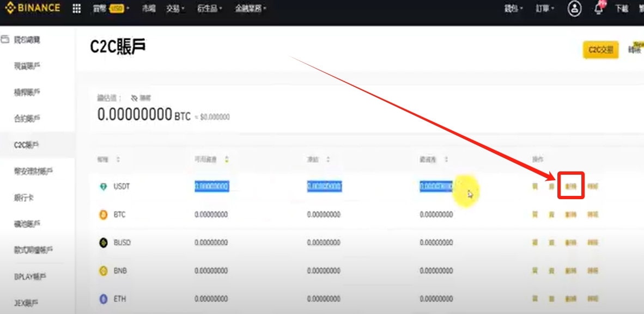This screenshot has height=314, width=644.
Task: Open the notifications bell
Action: 598,9
